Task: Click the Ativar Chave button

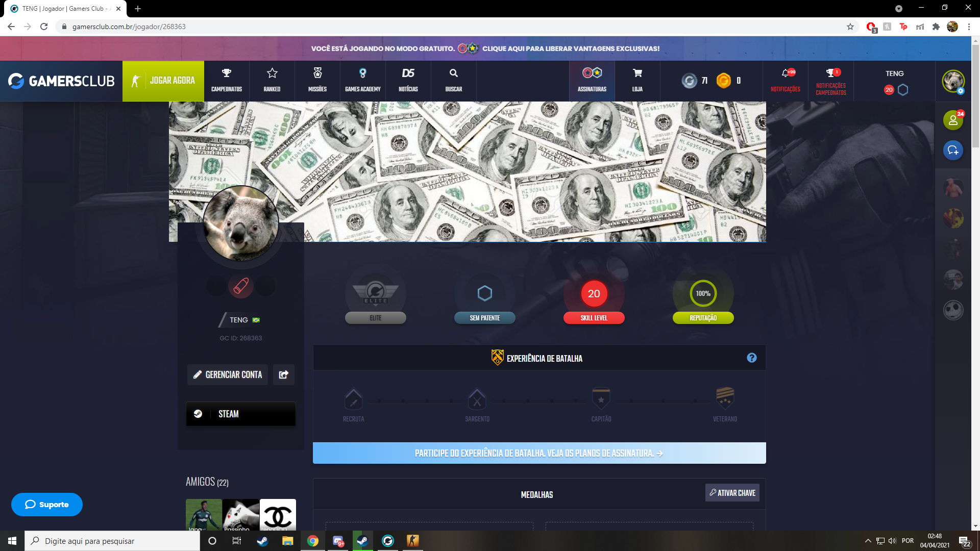Action: (x=732, y=493)
